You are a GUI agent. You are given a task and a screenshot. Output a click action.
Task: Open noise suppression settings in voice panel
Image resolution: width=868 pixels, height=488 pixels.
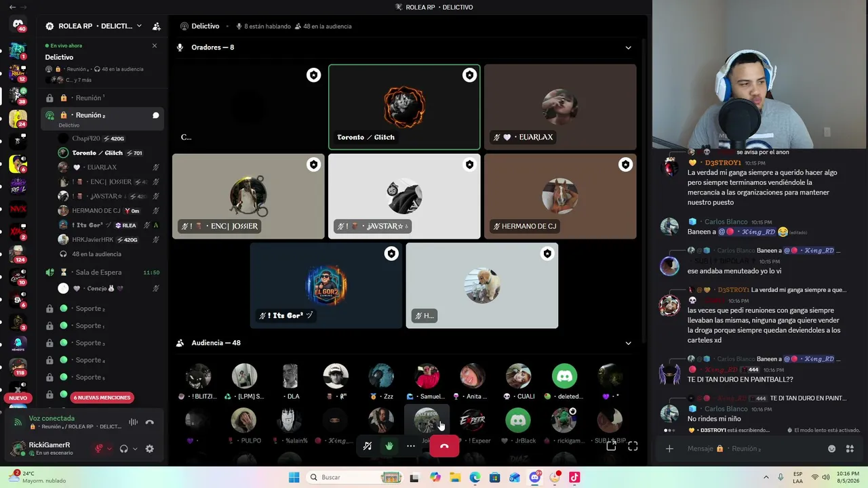pos(133,422)
